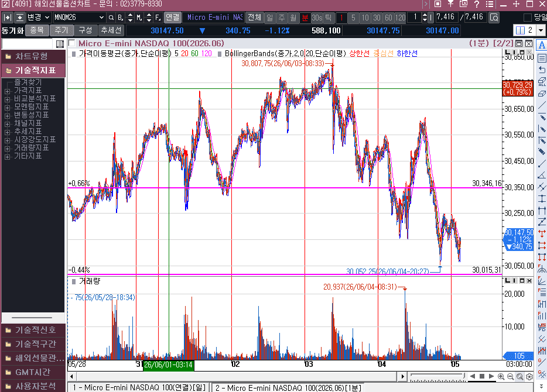Select the text annotation tool (A)

click(x=542, y=45)
